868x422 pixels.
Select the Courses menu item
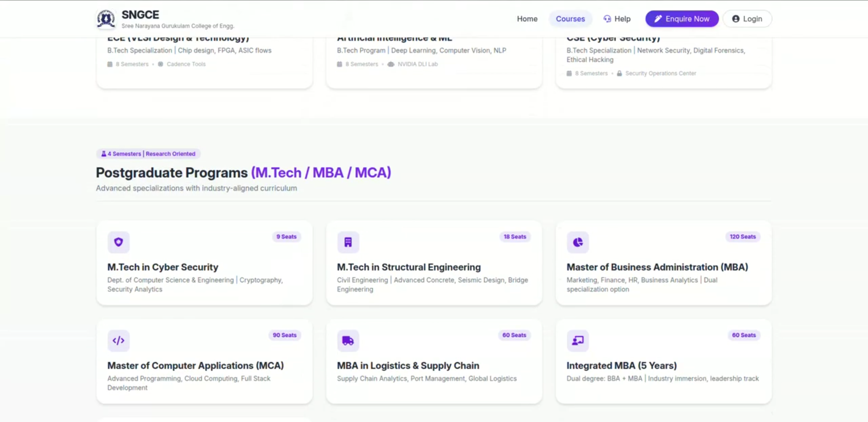point(570,19)
